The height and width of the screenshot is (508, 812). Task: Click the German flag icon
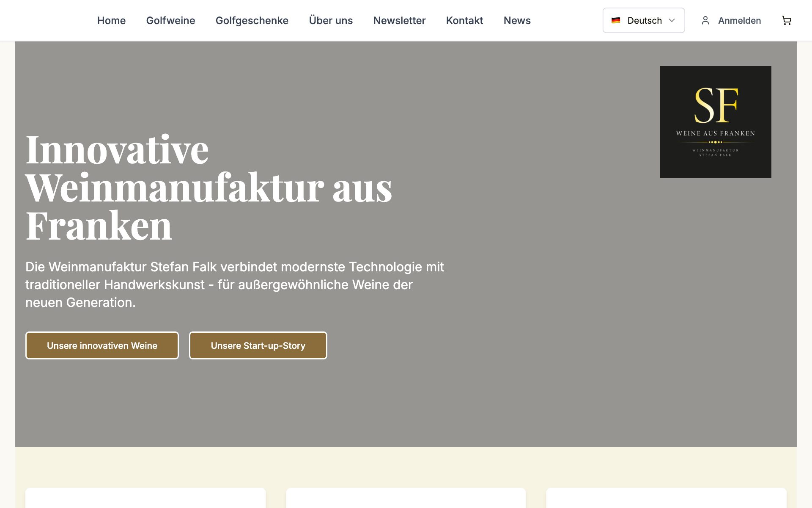pyautogui.click(x=616, y=20)
